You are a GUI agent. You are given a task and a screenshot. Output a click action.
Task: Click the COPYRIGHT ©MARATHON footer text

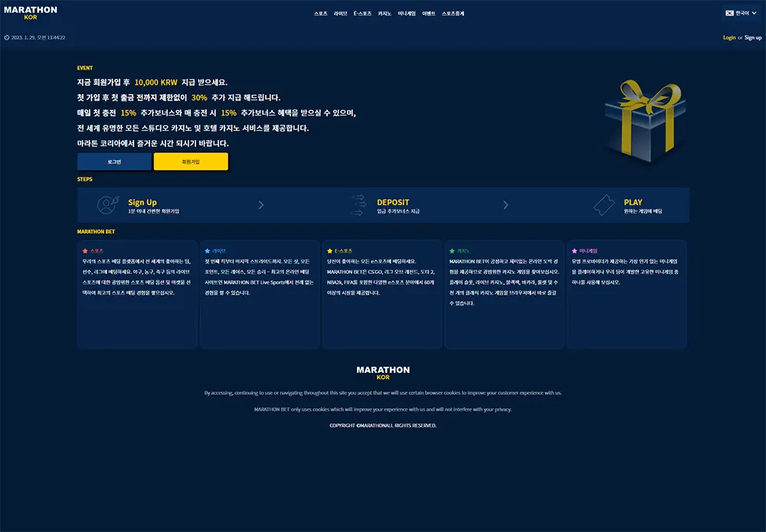tap(383, 426)
